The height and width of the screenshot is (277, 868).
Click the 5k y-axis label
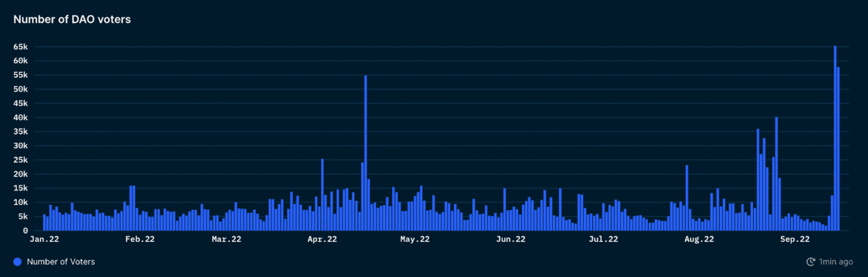pyautogui.click(x=23, y=217)
